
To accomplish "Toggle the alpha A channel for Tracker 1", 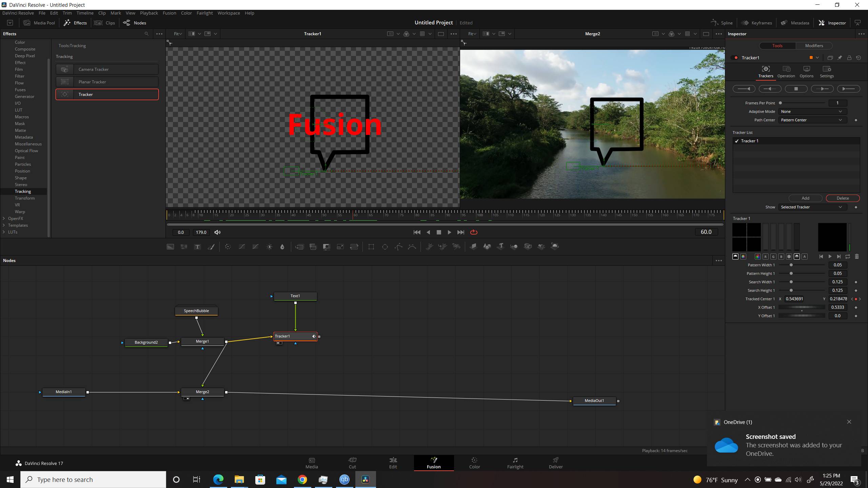I will click(x=805, y=257).
